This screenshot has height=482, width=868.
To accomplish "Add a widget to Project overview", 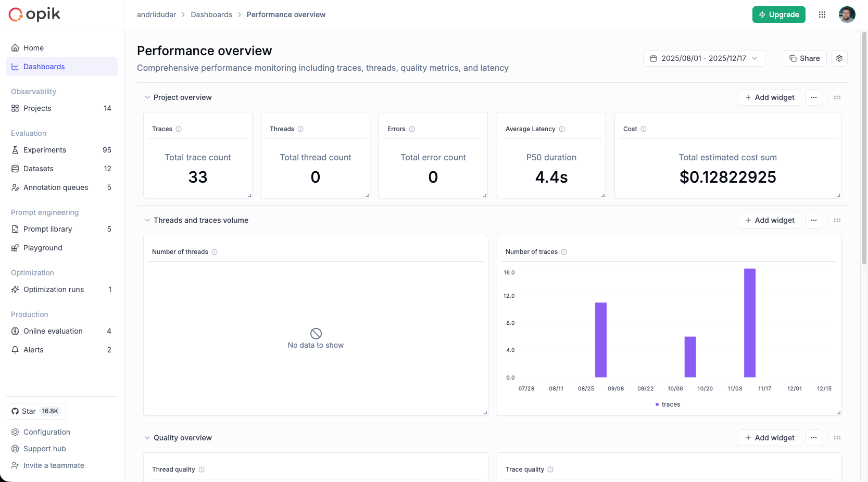I will pos(769,97).
